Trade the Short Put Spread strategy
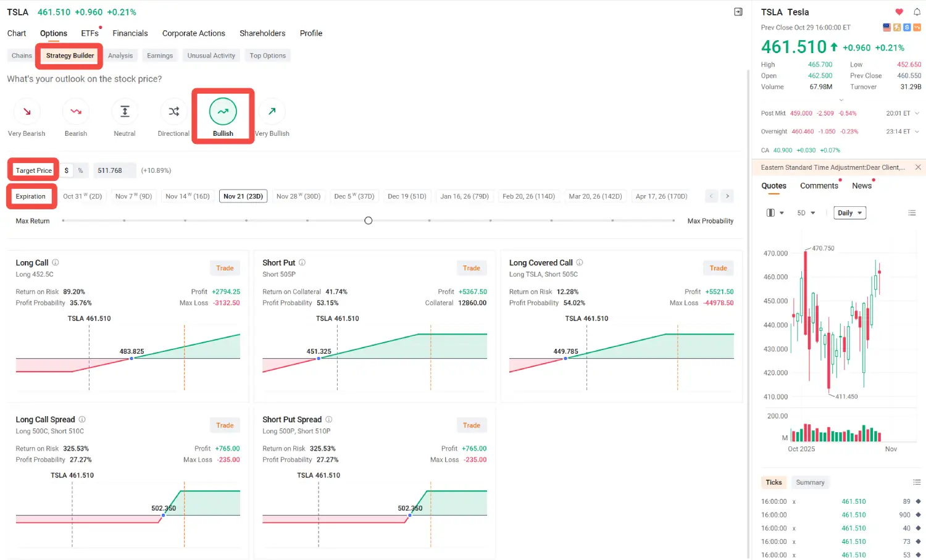The height and width of the screenshot is (560, 926). tap(472, 425)
